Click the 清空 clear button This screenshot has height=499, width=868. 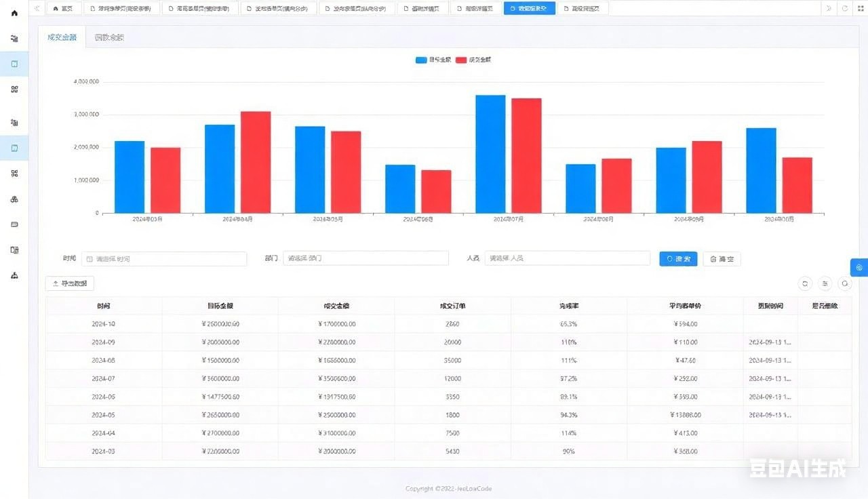(x=722, y=258)
